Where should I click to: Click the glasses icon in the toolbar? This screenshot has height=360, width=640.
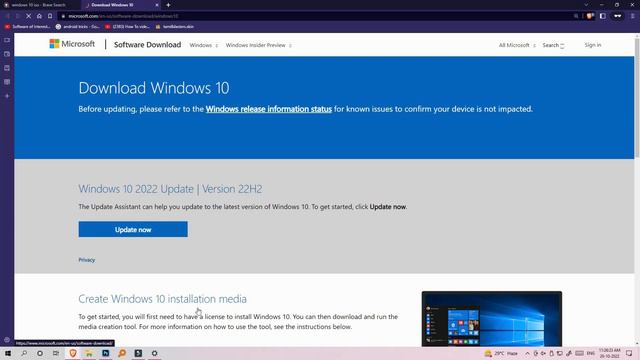(x=618, y=16)
